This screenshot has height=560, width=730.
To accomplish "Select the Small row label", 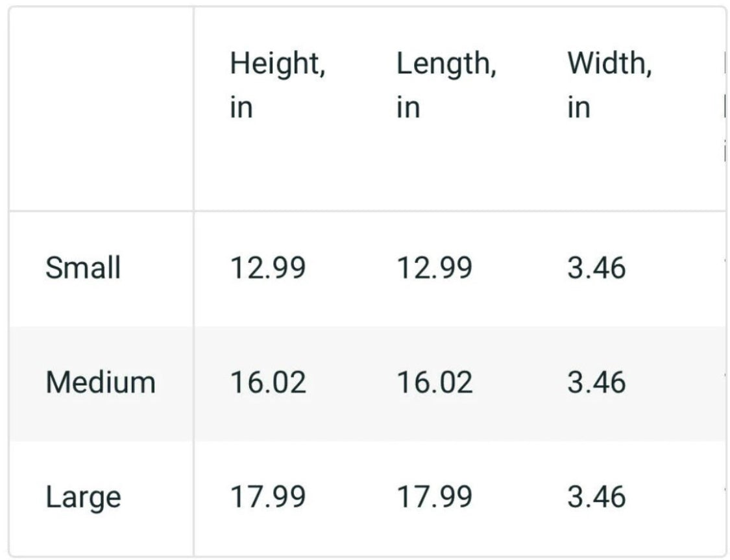I will (83, 267).
